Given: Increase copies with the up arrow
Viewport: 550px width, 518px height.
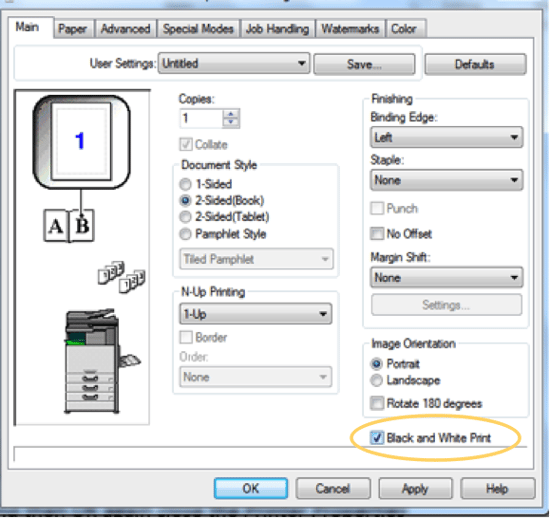Looking at the screenshot, I should point(231,114).
